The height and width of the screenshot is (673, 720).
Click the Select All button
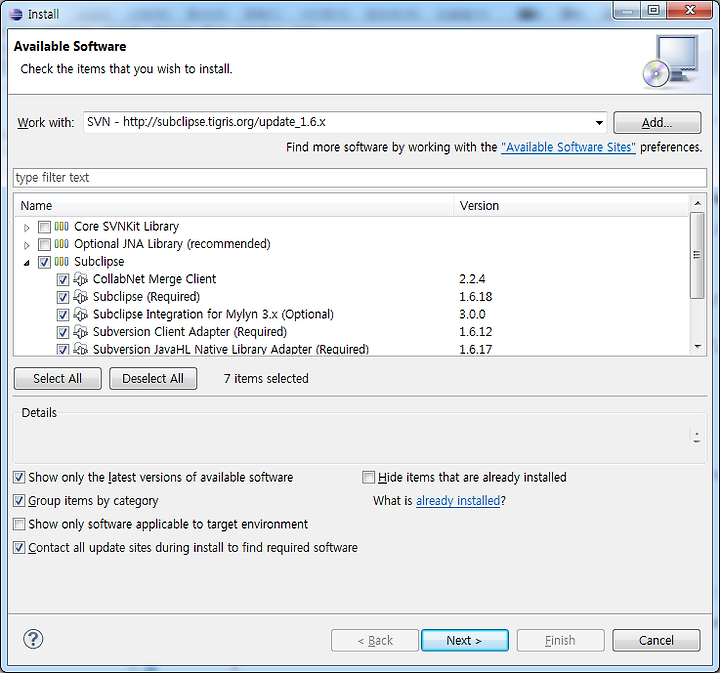tap(57, 378)
